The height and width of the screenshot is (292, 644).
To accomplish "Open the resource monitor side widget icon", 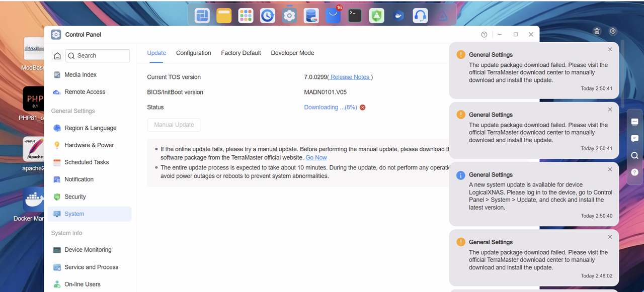I will coord(635,122).
